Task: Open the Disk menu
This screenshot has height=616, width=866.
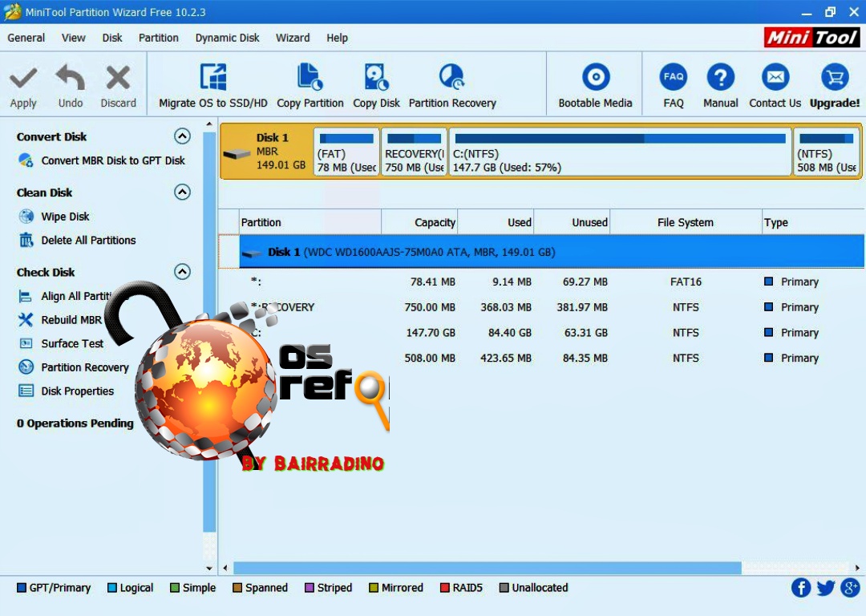Action: click(112, 38)
